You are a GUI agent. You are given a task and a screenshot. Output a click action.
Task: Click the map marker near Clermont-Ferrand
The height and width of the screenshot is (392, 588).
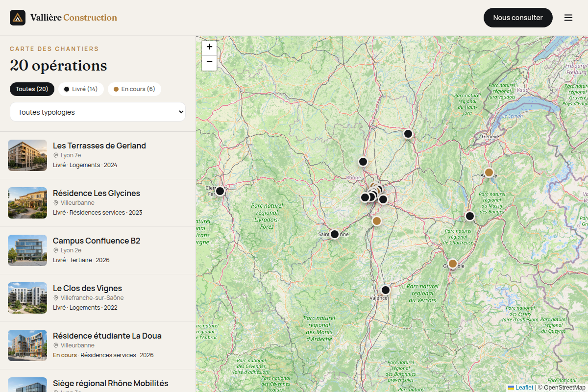click(x=220, y=191)
